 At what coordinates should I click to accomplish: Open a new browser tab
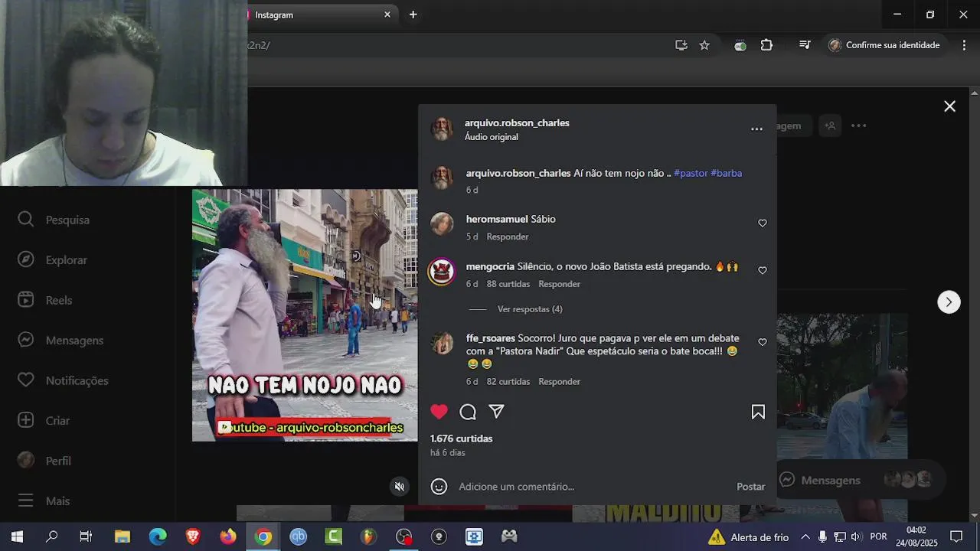pyautogui.click(x=413, y=15)
